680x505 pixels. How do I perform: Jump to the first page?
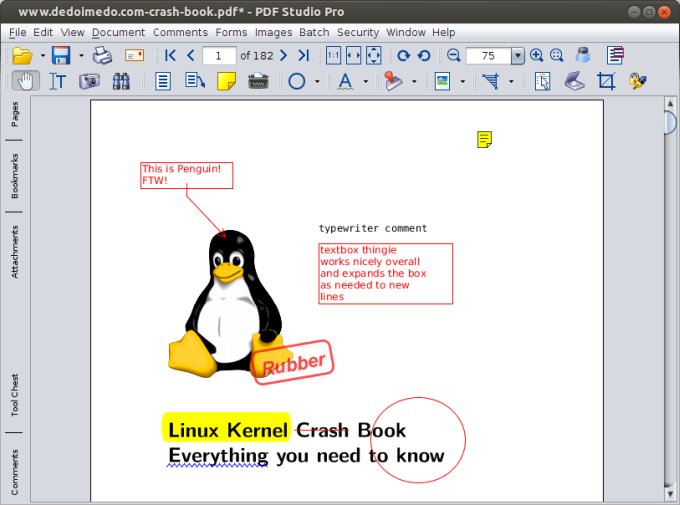click(170, 56)
